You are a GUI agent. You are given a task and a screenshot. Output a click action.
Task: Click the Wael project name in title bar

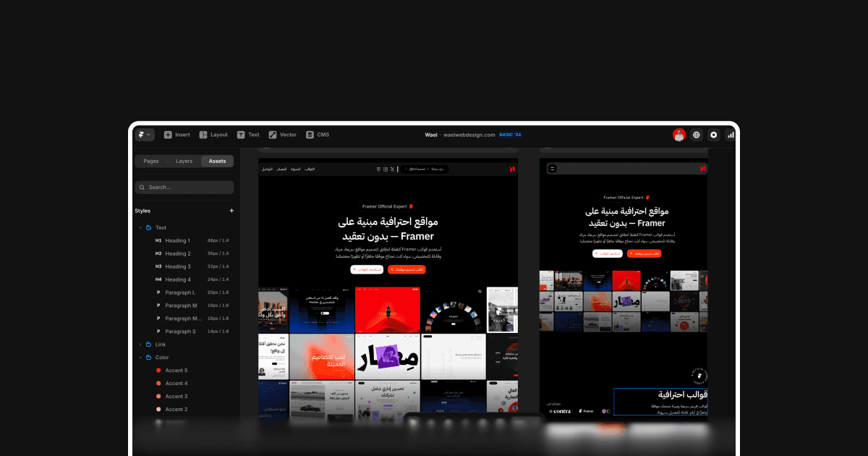[432, 135]
